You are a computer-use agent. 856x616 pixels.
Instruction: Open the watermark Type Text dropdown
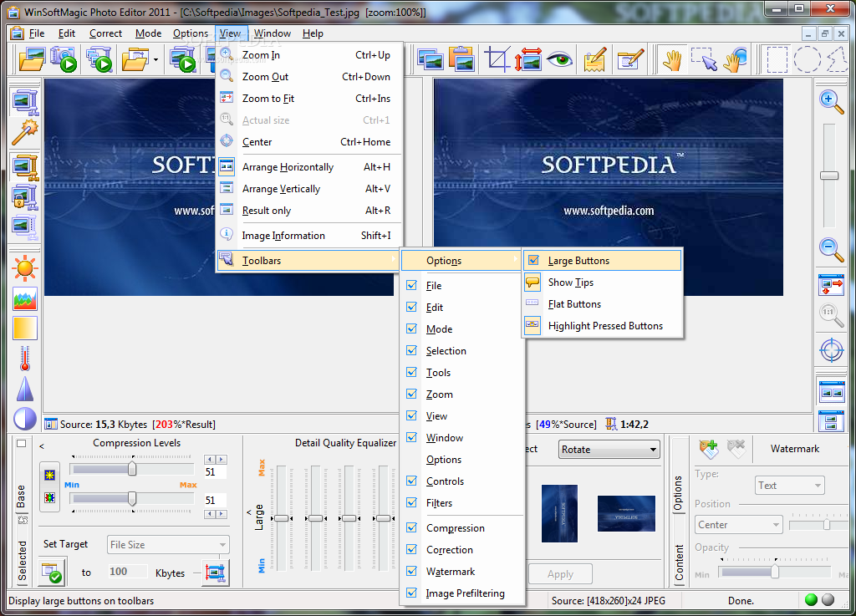790,485
